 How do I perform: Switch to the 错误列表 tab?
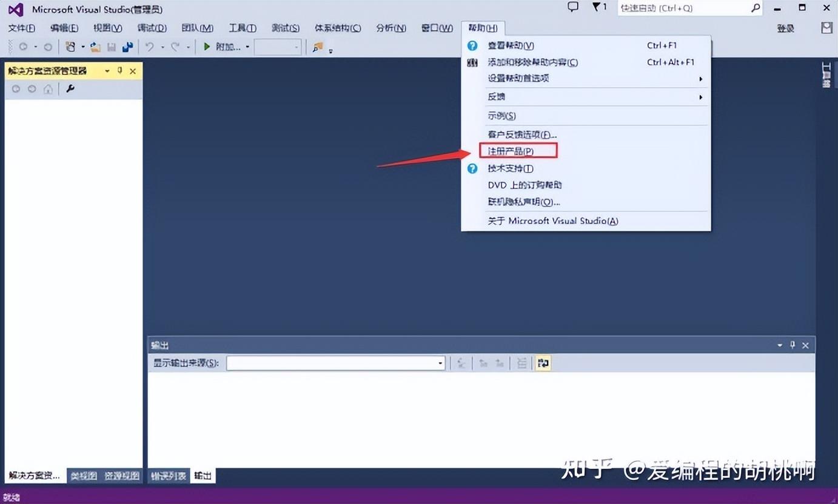169,476
